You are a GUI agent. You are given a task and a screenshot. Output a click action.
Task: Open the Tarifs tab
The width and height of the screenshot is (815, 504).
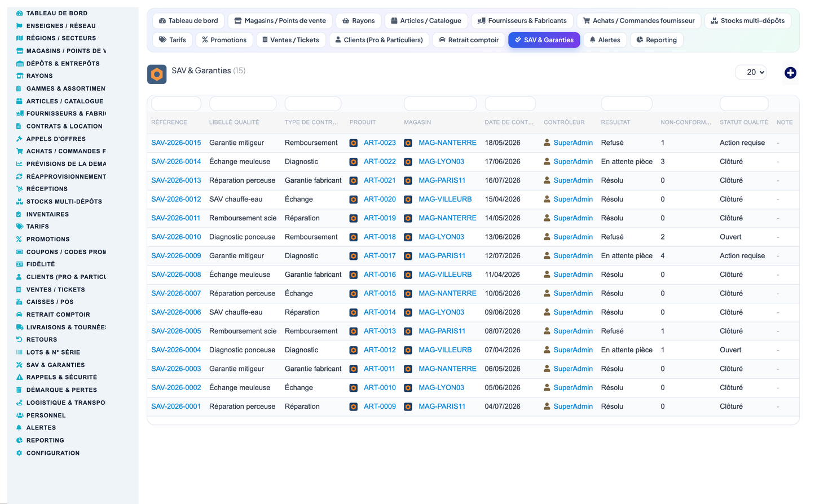coord(173,40)
